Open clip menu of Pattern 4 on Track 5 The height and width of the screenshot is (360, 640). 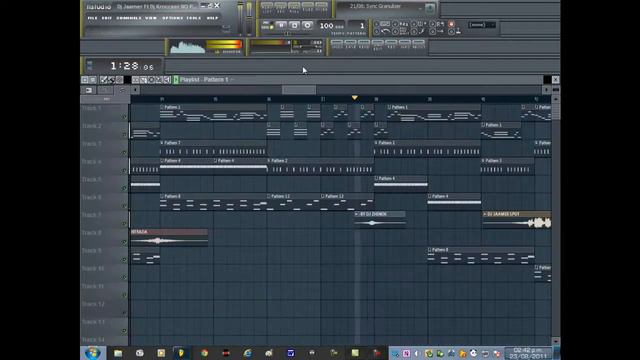click(376, 178)
